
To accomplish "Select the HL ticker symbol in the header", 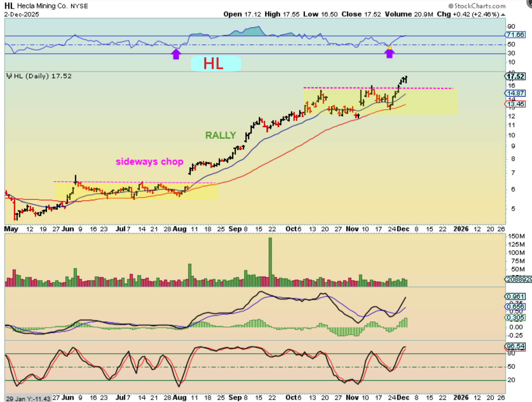I will tap(9, 6).
